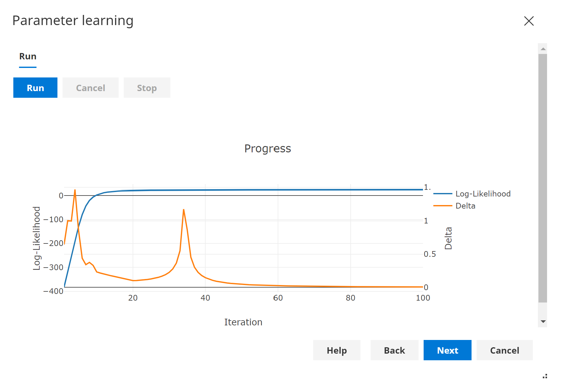588x379 pixels.
Task: Toggle the Log-Likelihood series in the legend
Action: click(x=483, y=194)
